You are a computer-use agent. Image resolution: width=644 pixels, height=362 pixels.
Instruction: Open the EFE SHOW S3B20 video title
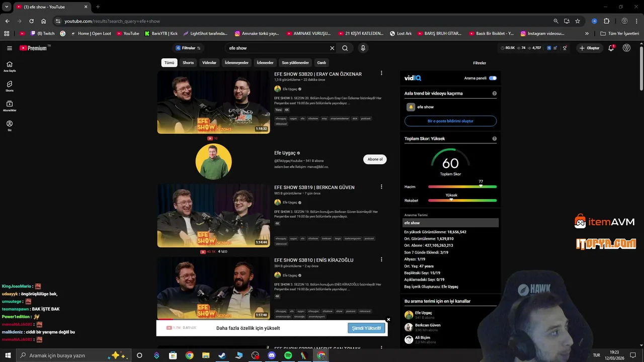point(318,74)
